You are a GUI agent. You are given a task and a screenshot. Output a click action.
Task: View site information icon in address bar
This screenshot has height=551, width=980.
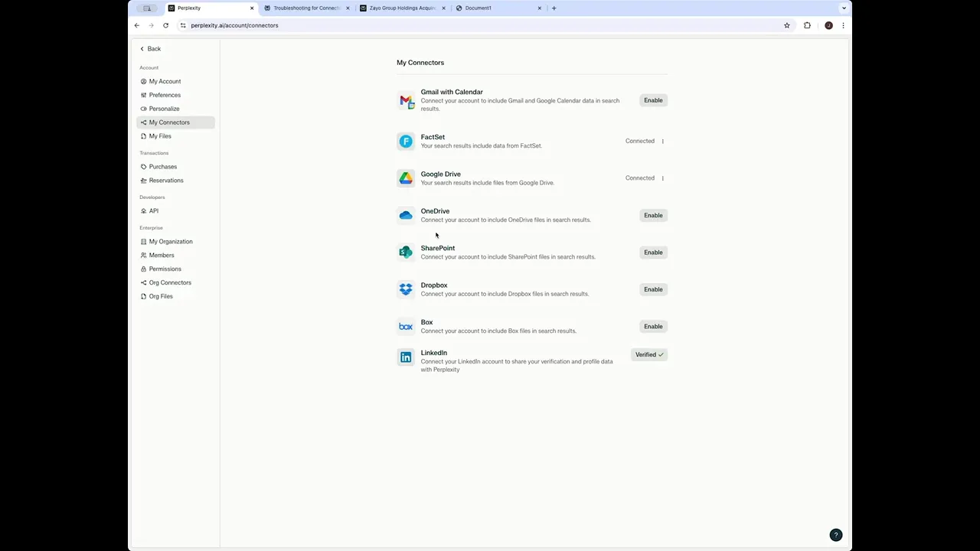(x=183, y=25)
